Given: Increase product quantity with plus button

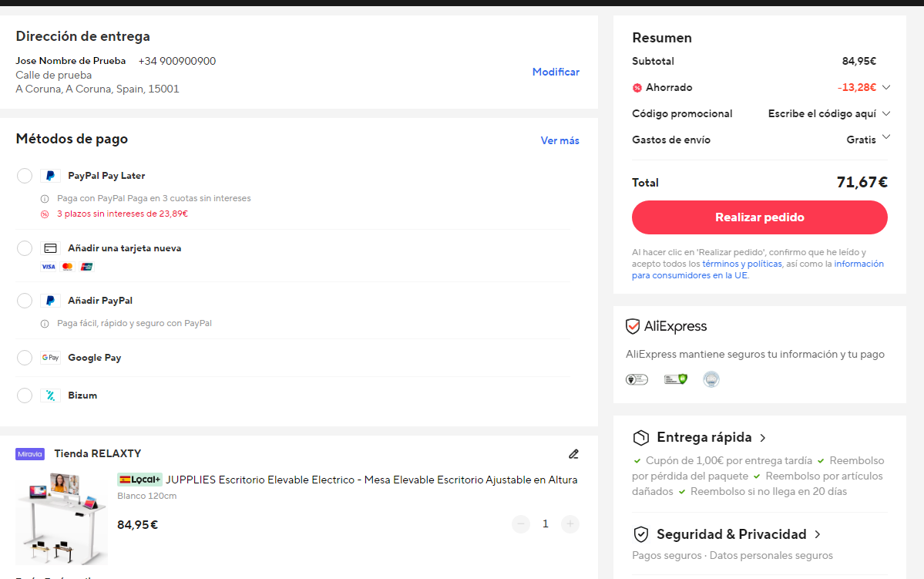Looking at the screenshot, I should pos(570,524).
